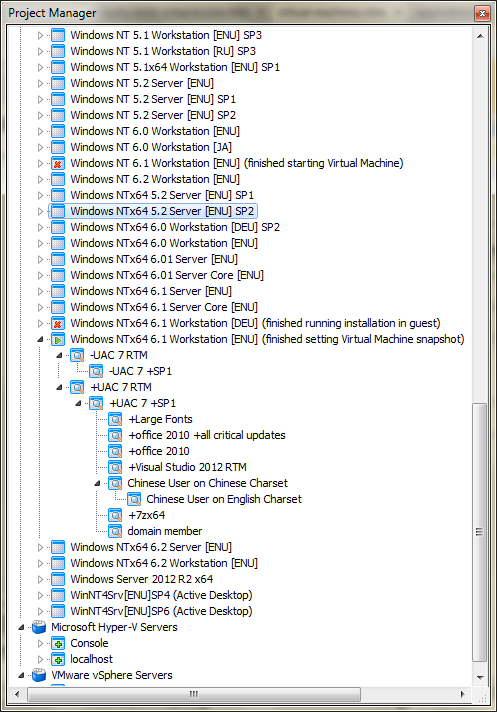Click the red error icon of Windows NTx64 6.1 Workstation [DEU]
The image size is (497, 712).
tap(58, 323)
